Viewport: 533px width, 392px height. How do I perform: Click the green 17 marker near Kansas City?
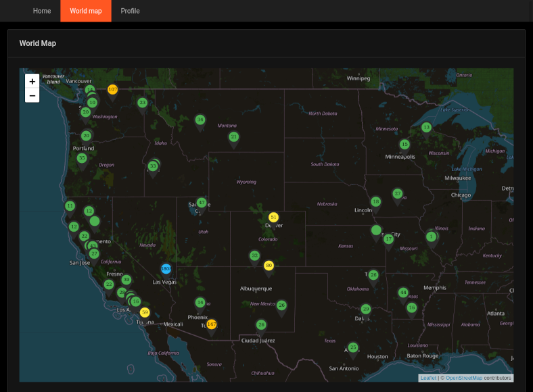tap(388, 239)
